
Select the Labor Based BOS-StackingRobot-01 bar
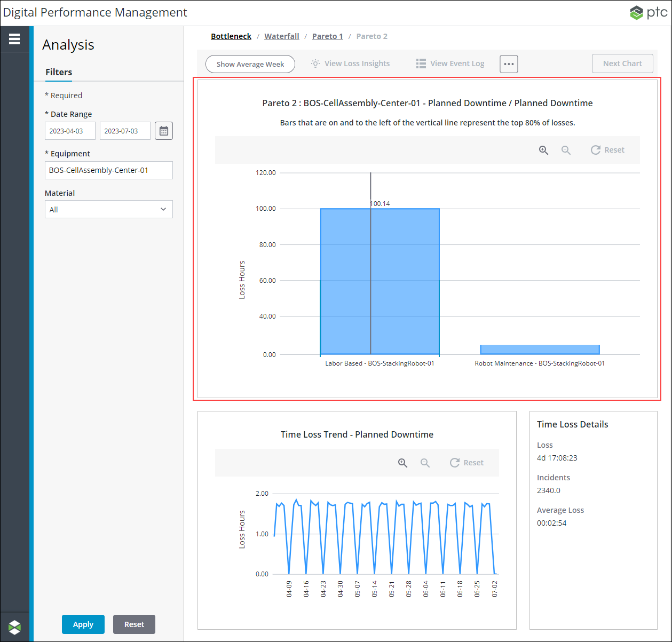[380, 282]
